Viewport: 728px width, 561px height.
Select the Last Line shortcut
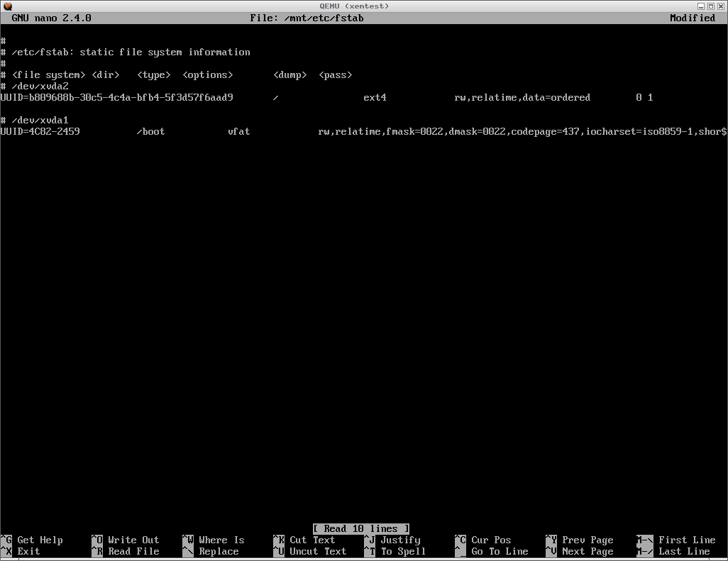pyautogui.click(x=684, y=551)
